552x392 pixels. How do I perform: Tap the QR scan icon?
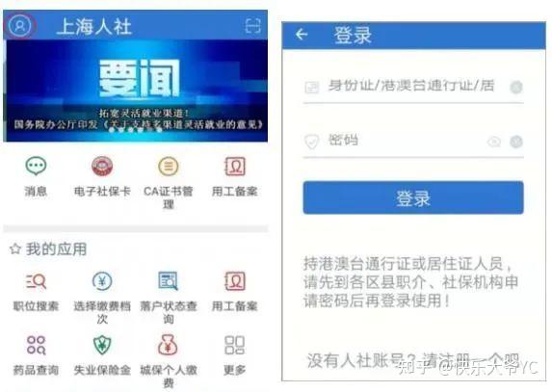[252, 26]
